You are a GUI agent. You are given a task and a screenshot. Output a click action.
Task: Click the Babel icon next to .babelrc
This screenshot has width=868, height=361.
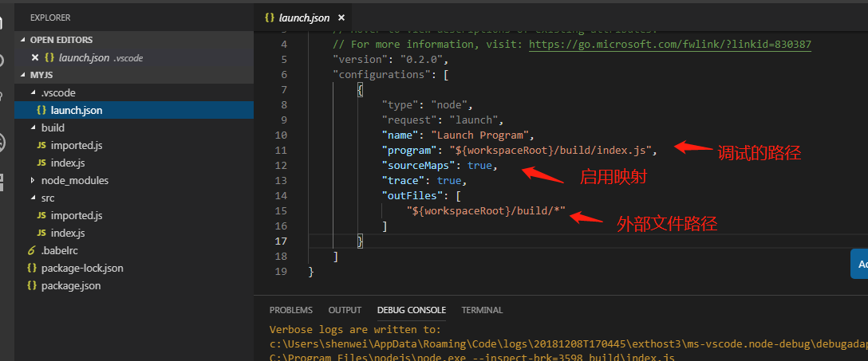point(32,250)
